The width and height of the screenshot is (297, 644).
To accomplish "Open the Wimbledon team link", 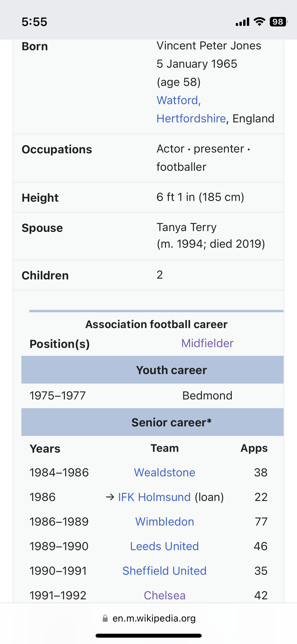I will (x=165, y=522).
